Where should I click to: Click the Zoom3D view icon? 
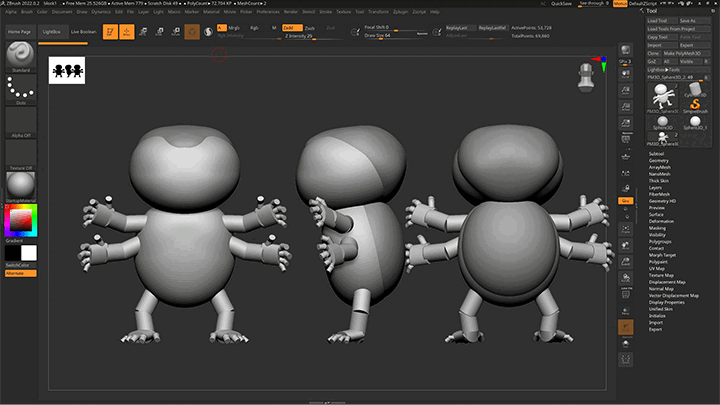click(625, 262)
